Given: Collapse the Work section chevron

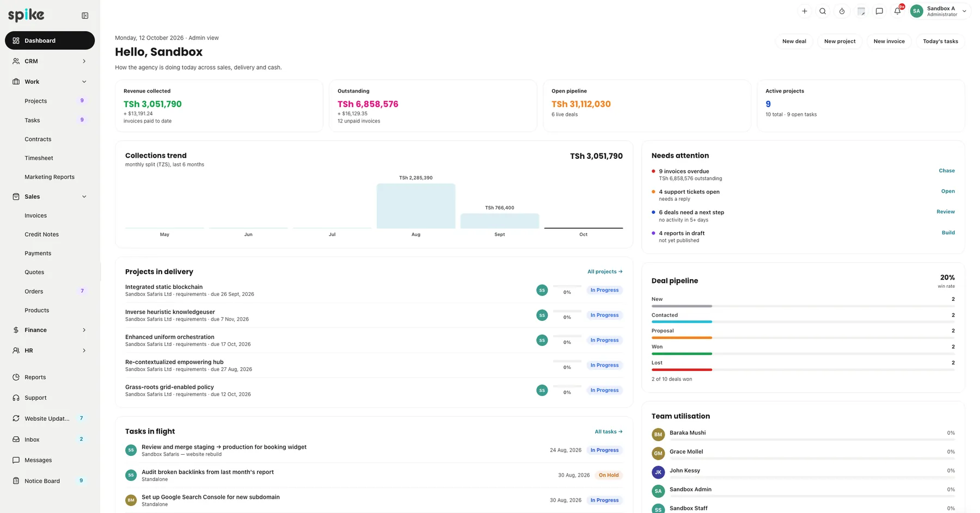Looking at the screenshot, I should (84, 82).
